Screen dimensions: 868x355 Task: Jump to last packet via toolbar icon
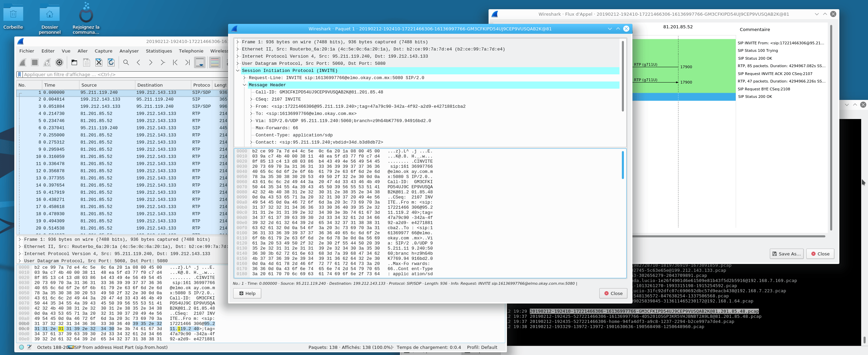(x=188, y=62)
